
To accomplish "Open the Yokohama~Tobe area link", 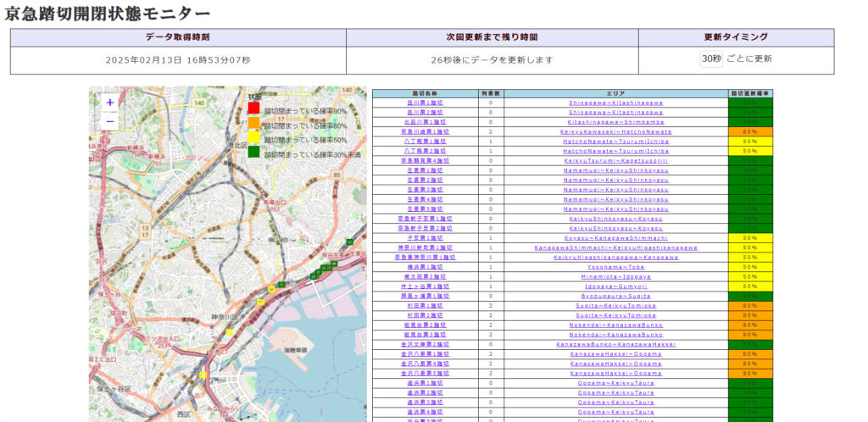I will (616, 267).
